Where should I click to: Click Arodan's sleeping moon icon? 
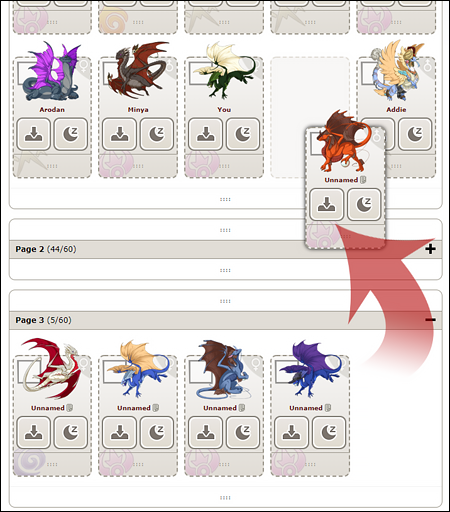click(71, 134)
